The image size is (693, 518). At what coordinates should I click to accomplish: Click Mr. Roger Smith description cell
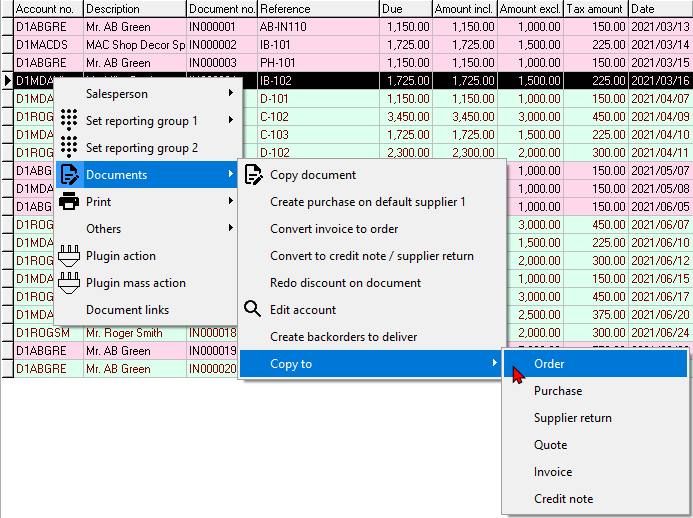135,333
